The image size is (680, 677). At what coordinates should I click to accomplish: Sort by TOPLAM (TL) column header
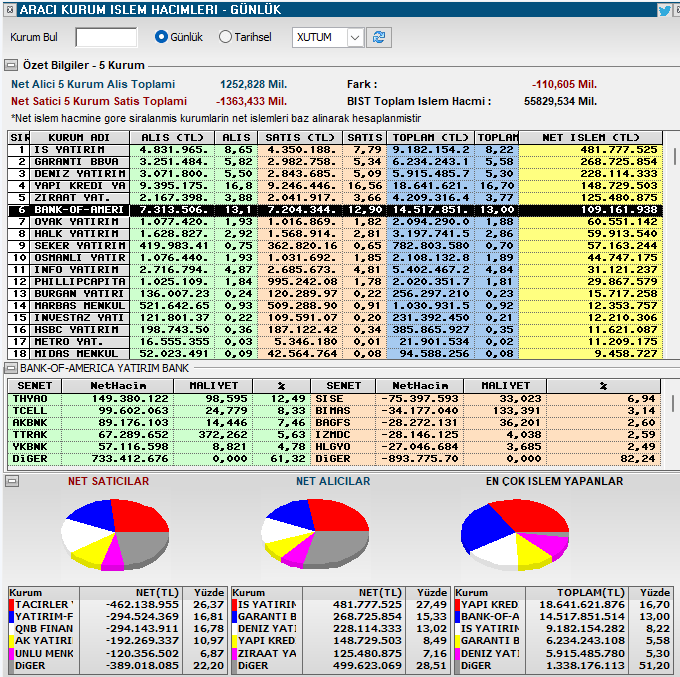[x=430, y=137]
